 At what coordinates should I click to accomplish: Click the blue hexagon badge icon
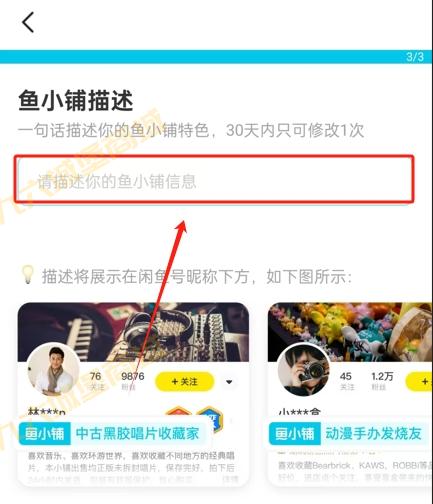[209, 417]
